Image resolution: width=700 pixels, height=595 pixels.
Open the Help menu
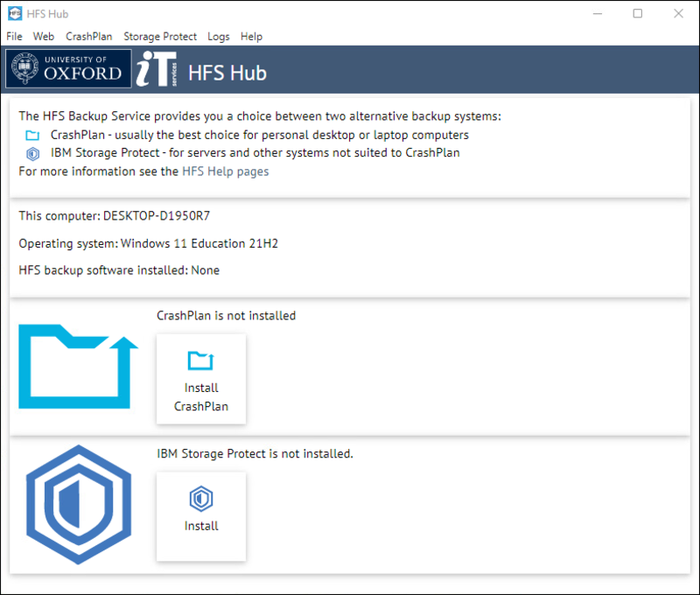[x=251, y=37]
